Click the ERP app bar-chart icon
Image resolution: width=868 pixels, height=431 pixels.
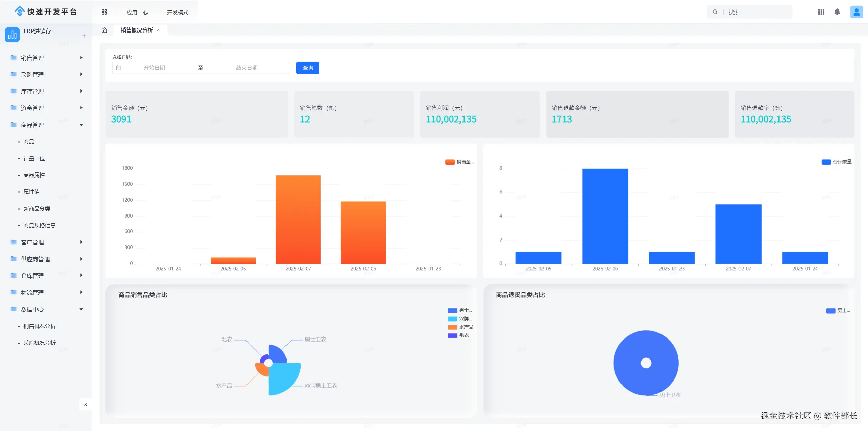click(13, 35)
